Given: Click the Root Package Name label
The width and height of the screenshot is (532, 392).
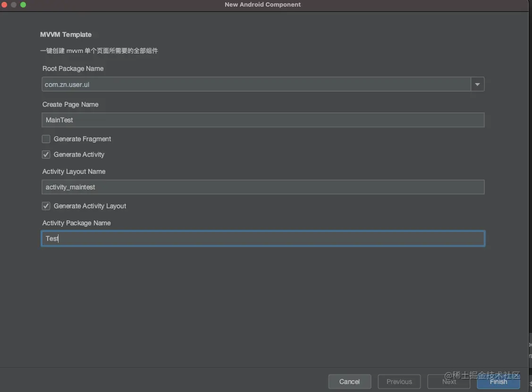Looking at the screenshot, I should point(73,68).
